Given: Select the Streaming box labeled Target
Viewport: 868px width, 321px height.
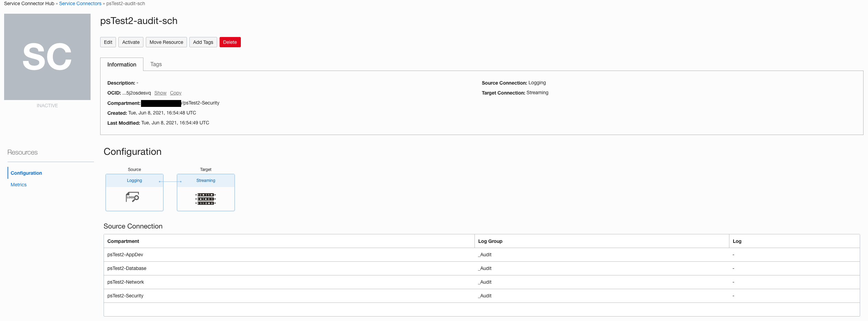Looking at the screenshot, I should (205, 181).
